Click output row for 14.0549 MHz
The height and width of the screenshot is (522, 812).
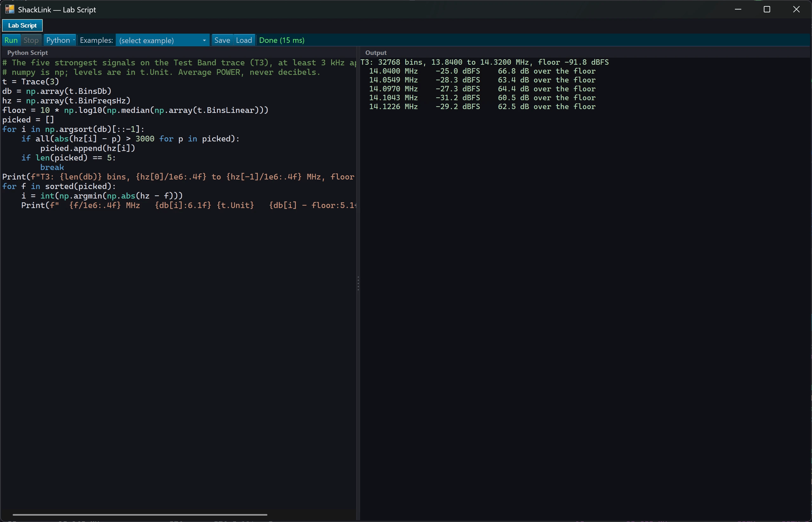(x=482, y=80)
